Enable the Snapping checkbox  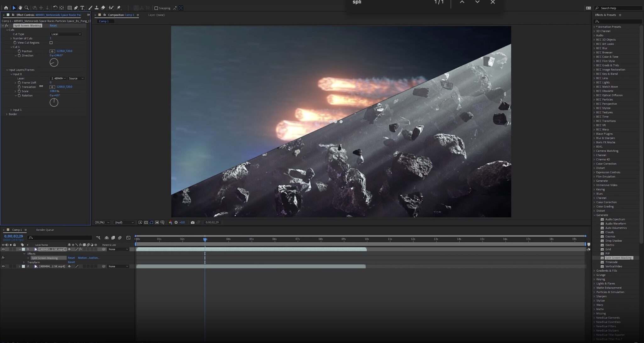tap(156, 8)
